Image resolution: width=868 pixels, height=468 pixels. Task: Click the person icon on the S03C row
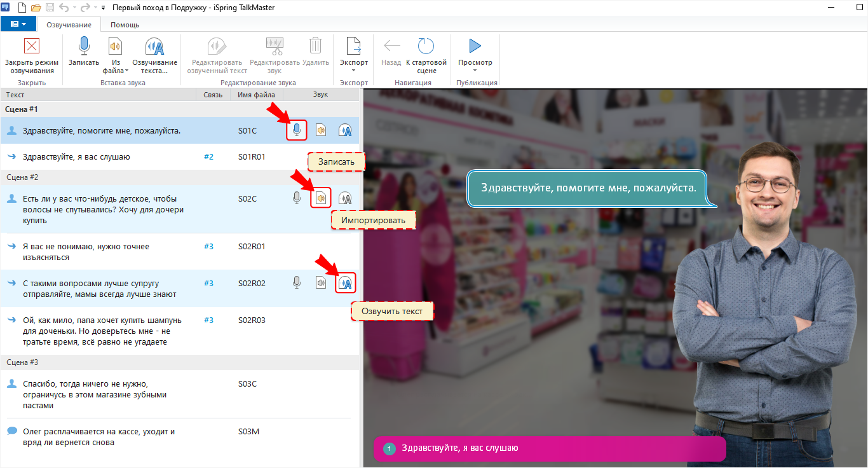click(11, 383)
